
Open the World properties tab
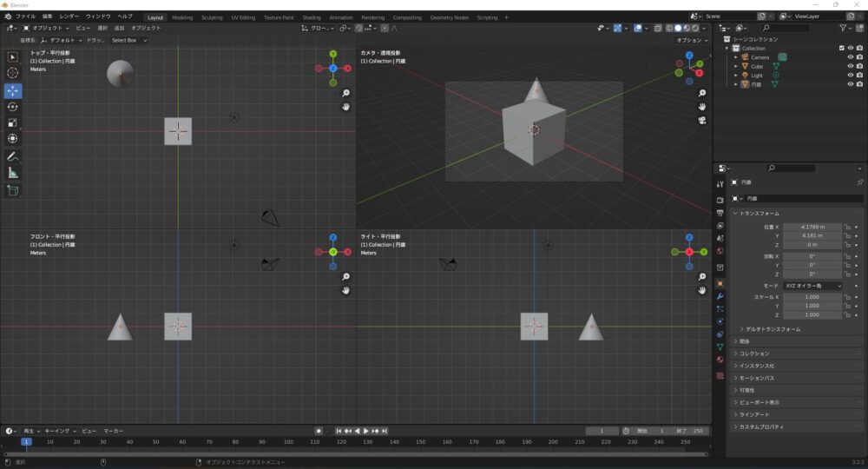[x=720, y=251]
